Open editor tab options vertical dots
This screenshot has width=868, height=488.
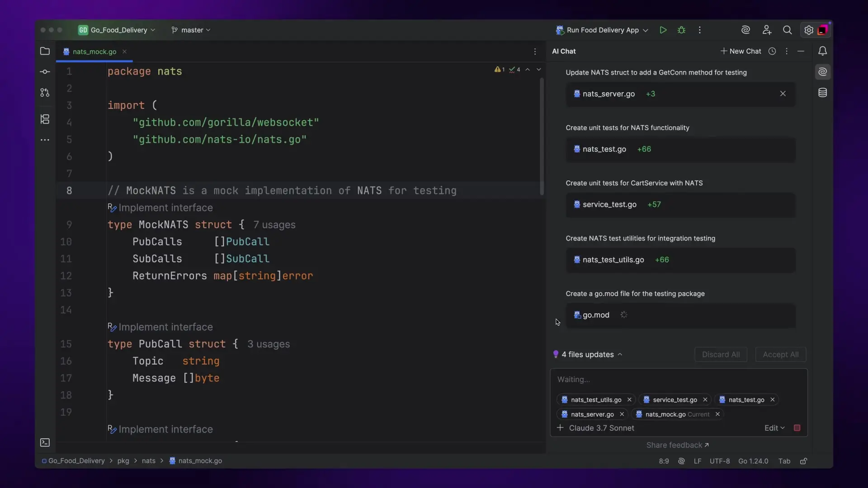[x=535, y=52]
